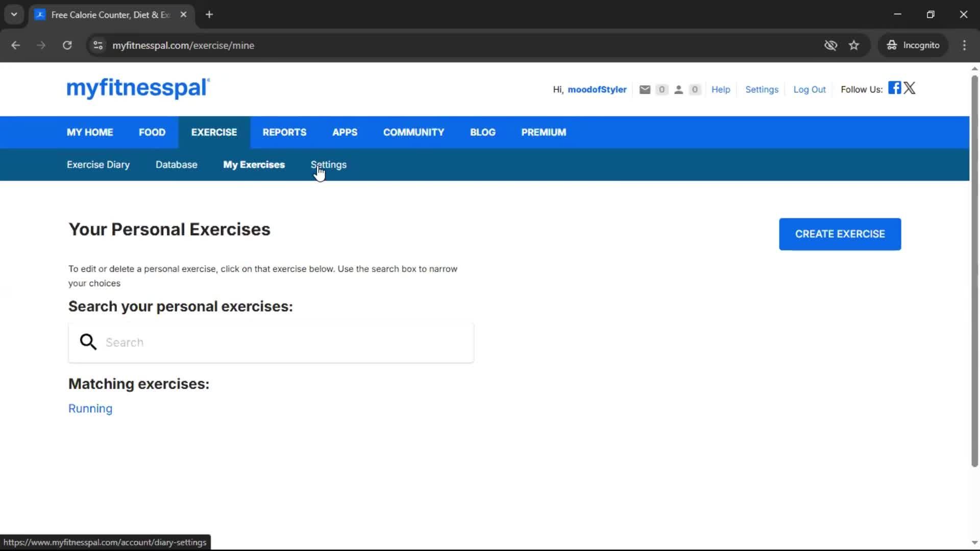Click the friend requests count badge
Screen dimensions: 980x551
695,90
